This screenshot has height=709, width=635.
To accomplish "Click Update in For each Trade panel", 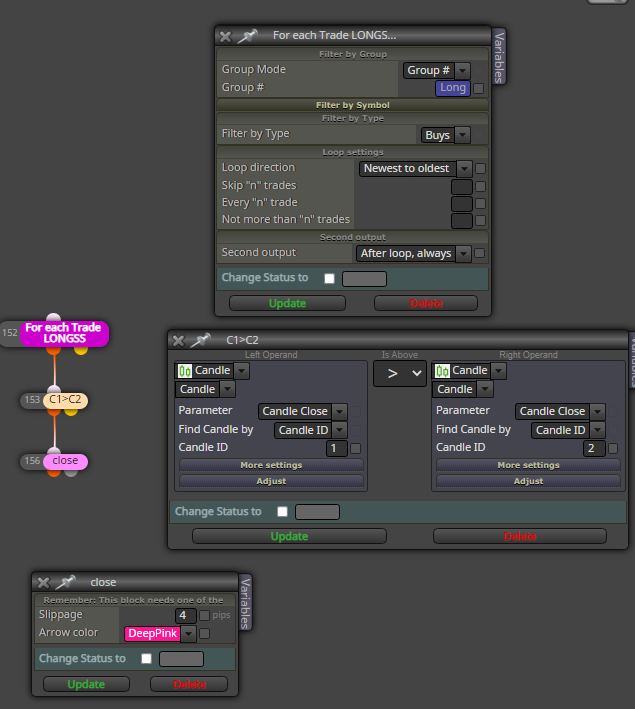I will 287,303.
